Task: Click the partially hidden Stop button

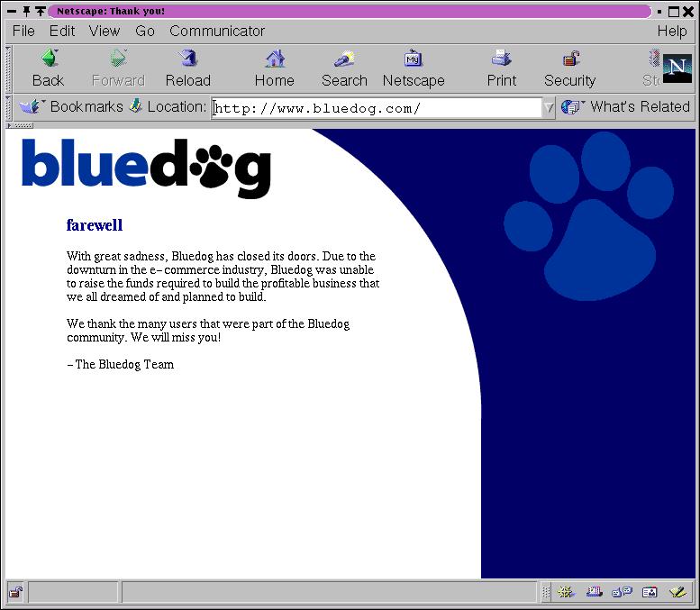Action: point(651,68)
